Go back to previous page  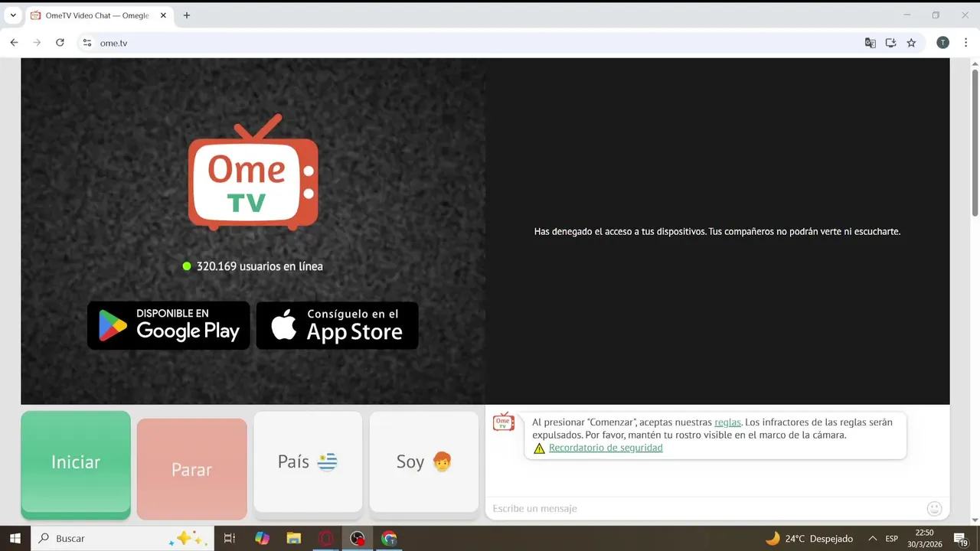(x=14, y=43)
